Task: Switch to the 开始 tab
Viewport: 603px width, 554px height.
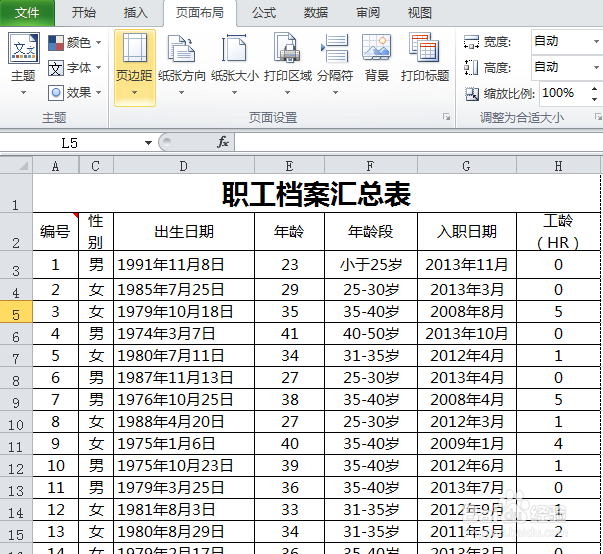Action: 83,13
